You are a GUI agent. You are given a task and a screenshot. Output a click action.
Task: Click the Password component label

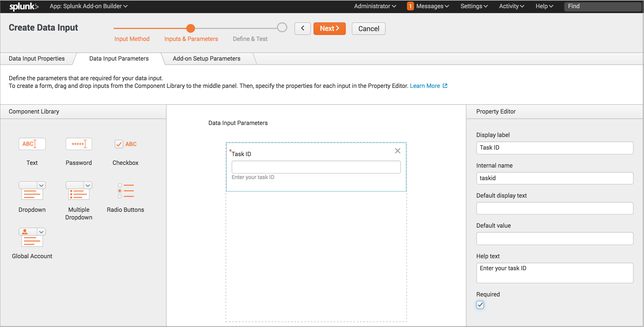79,163
